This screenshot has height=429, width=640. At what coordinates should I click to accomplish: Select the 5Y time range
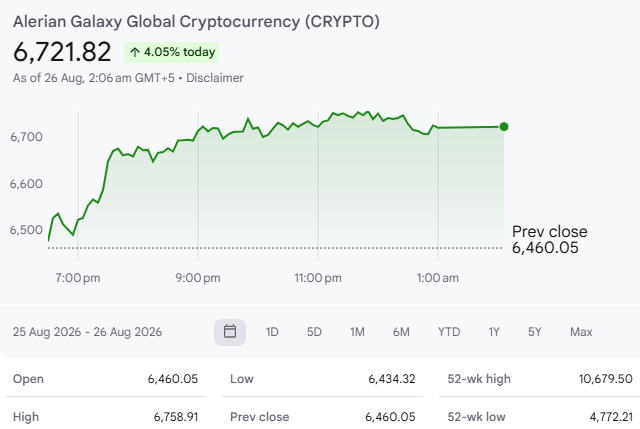click(535, 332)
